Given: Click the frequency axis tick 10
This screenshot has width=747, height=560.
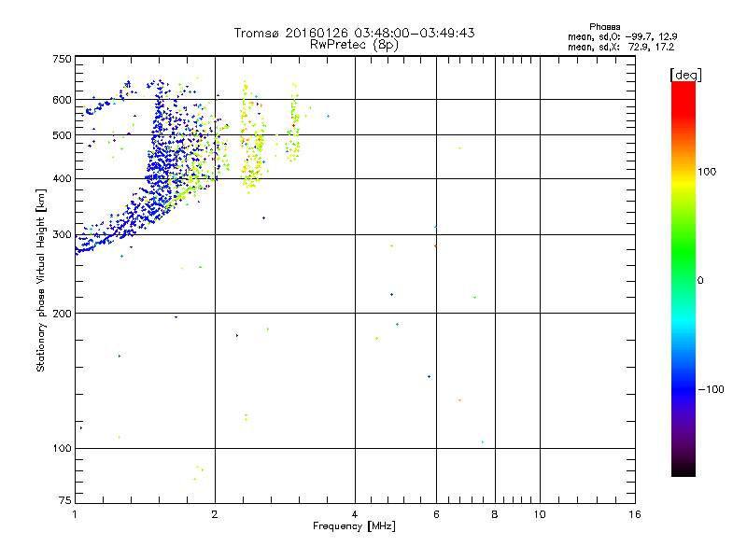Looking at the screenshot, I should tap(540, 514).
